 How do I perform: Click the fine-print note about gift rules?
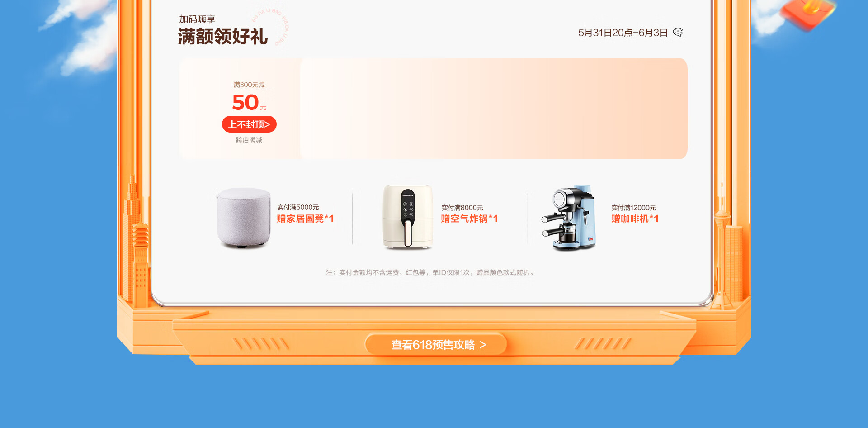(x=430, y=272)
